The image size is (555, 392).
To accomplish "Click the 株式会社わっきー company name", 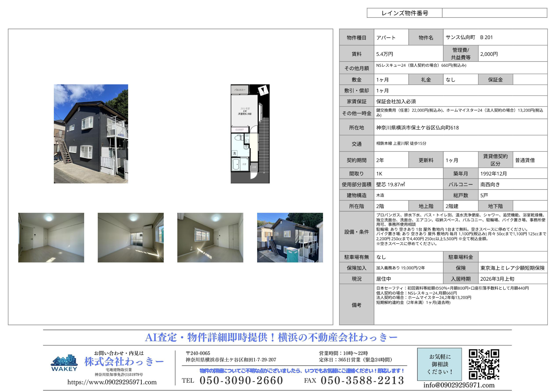I will pyautogui.click(x=124, y=362).
